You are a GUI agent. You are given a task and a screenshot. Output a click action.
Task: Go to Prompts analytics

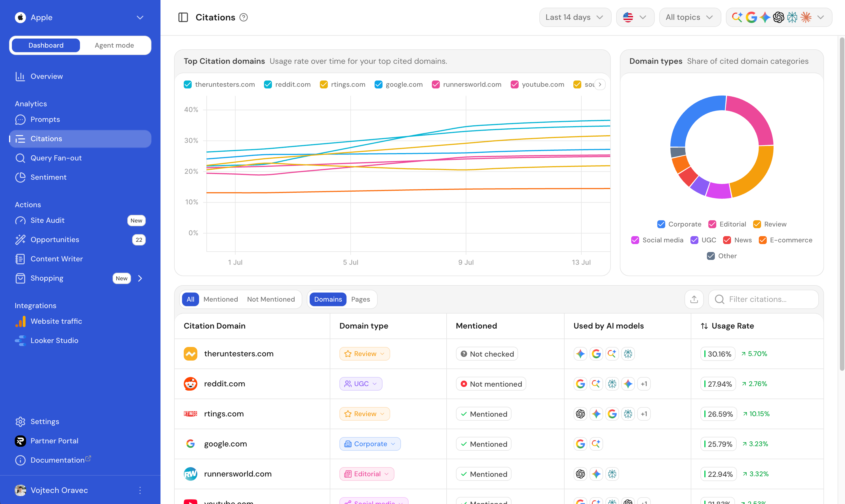(x=80, y=119)
